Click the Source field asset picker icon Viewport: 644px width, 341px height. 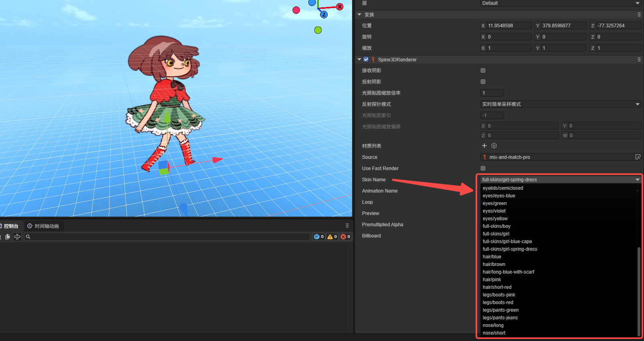click(638, 157)
